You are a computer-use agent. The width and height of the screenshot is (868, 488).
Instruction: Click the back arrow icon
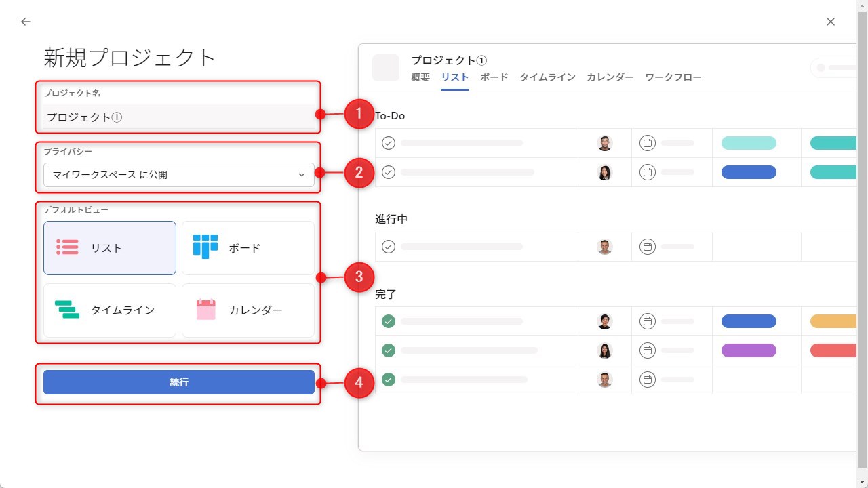coord(26,22)
